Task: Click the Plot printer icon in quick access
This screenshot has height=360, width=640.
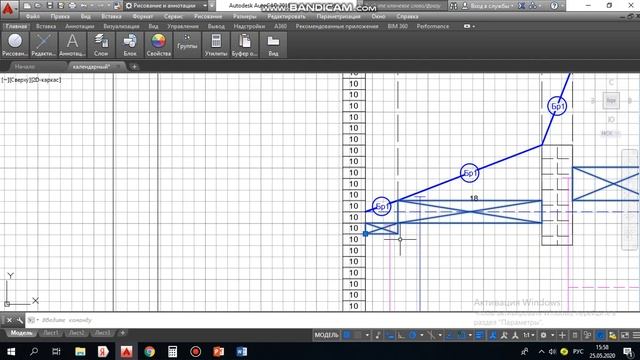Action: click(72, 6)
